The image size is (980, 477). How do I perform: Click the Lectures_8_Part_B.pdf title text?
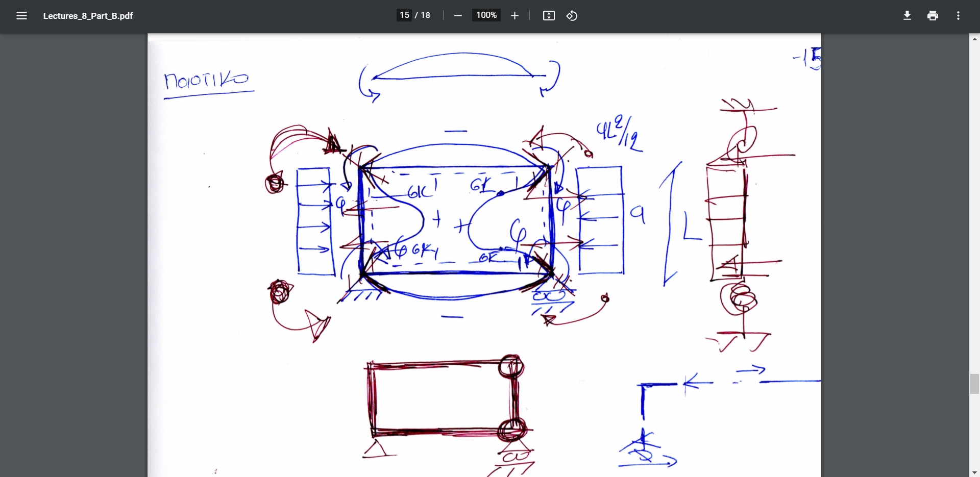(x=88, y=16)
